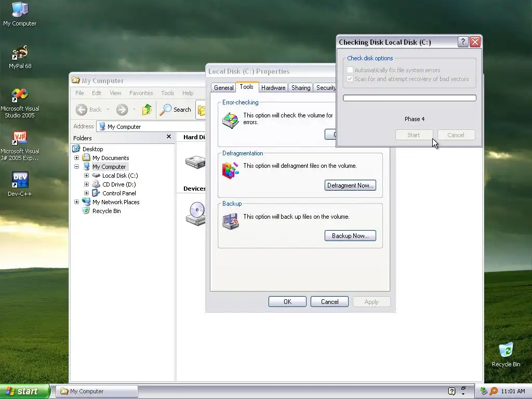Click the tray search magnifier icon
Viewport: 532px width, 399px height.
click(x=494, y=391)
